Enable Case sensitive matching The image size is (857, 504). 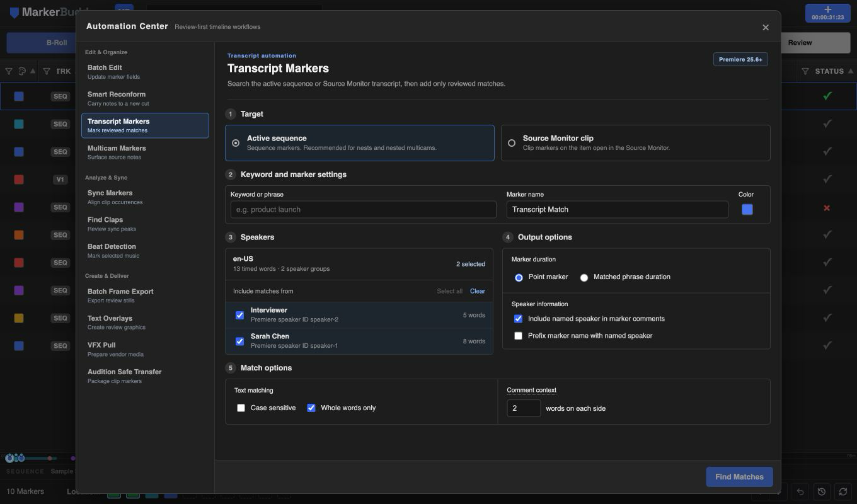[x=241, y=408]
